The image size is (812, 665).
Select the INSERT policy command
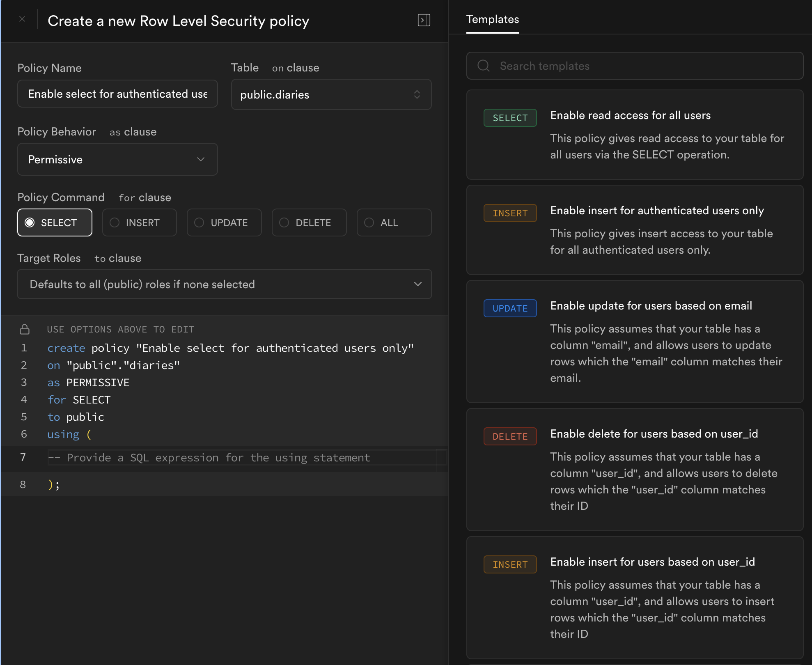tap(139, 222)
